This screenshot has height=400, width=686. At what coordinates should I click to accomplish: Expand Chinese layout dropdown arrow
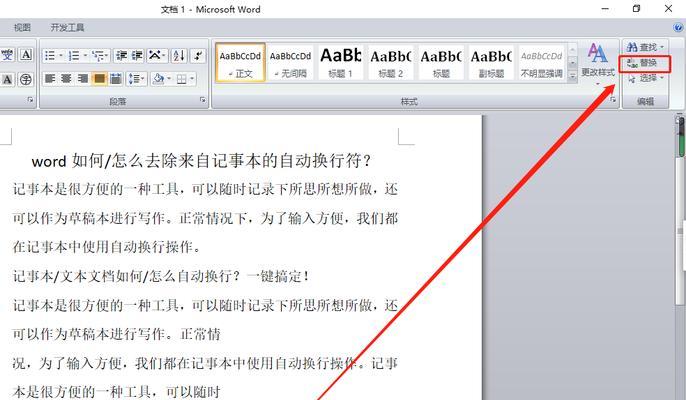[164, 56]
